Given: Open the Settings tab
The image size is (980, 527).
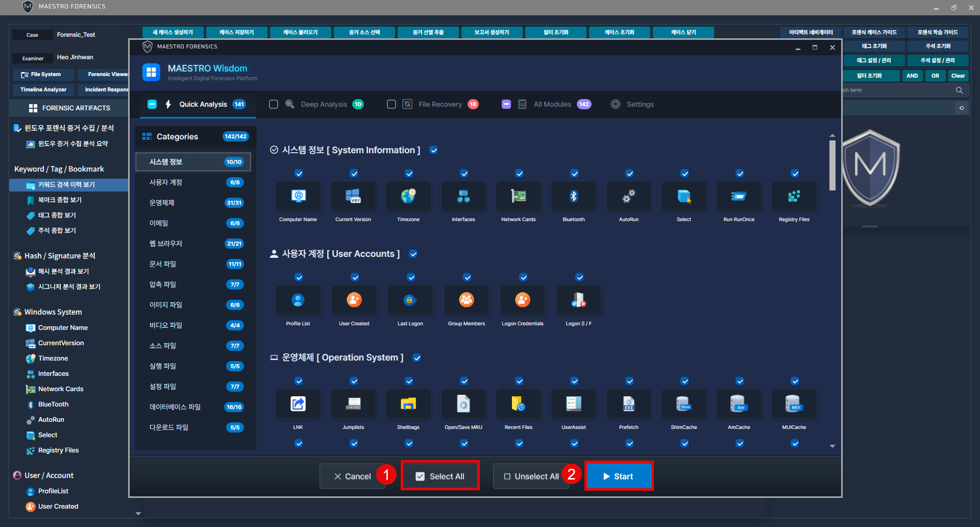Looking at the screenshot, I should coord(632,104).
